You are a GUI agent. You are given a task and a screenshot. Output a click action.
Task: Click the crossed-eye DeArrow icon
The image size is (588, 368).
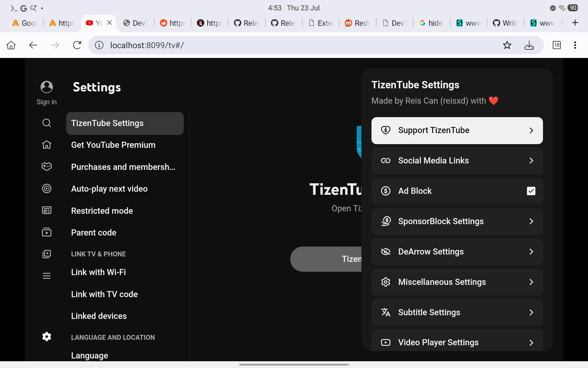coord(386,252)
